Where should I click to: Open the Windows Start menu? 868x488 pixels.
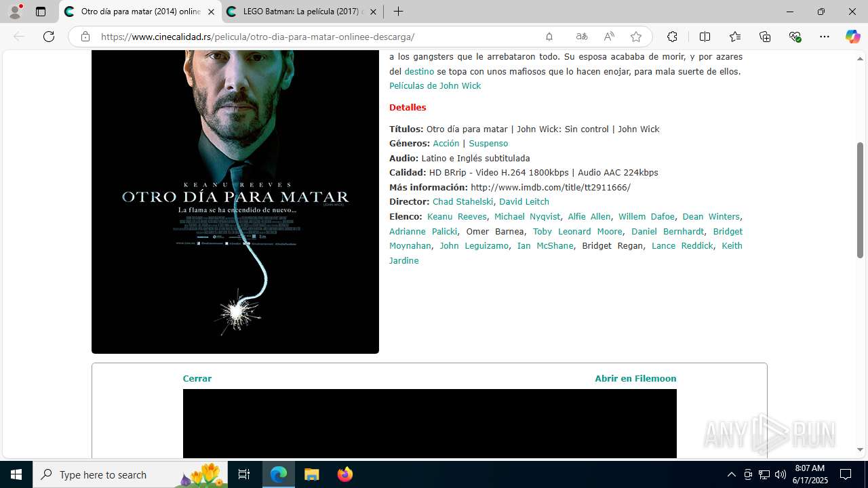[16, 474]
